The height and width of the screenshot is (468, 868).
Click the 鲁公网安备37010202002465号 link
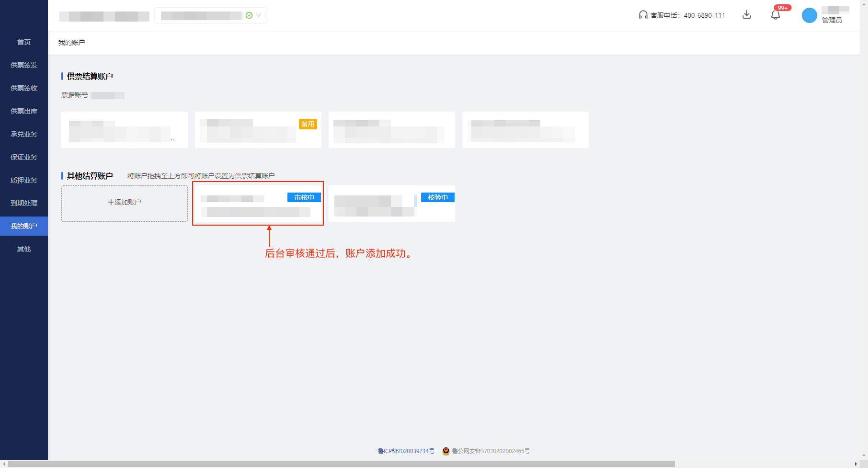(x=491, y=451)
